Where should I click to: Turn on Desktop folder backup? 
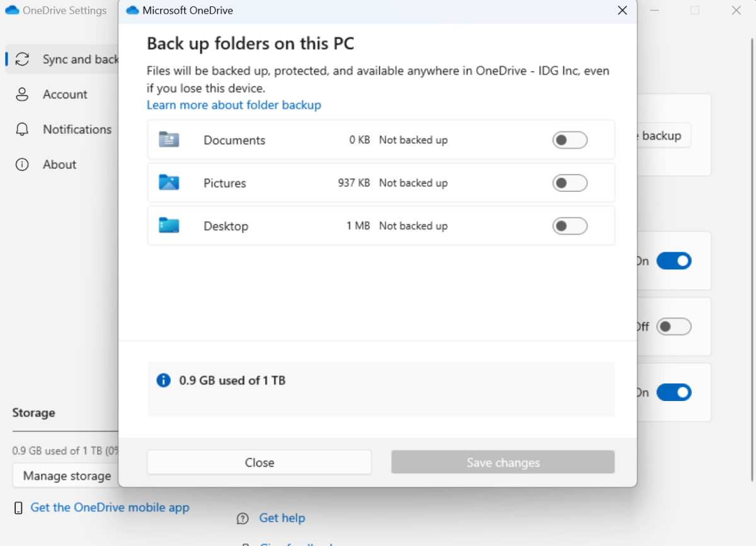click(x=570, y=225)
